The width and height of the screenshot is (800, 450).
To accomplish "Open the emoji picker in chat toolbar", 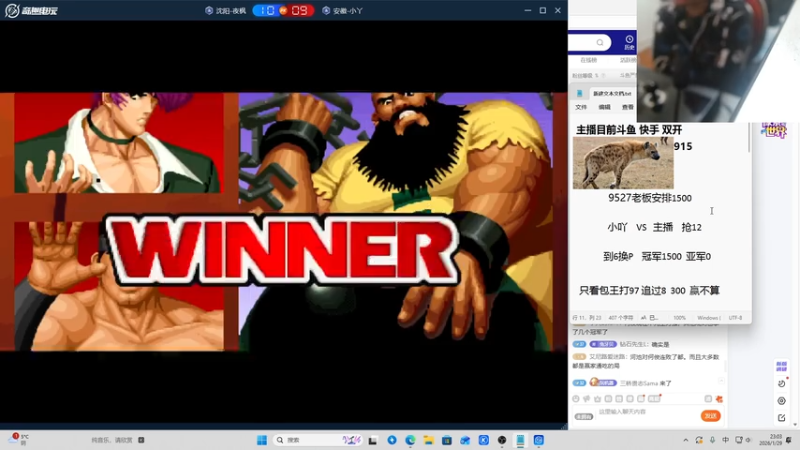I will point(576,399).
